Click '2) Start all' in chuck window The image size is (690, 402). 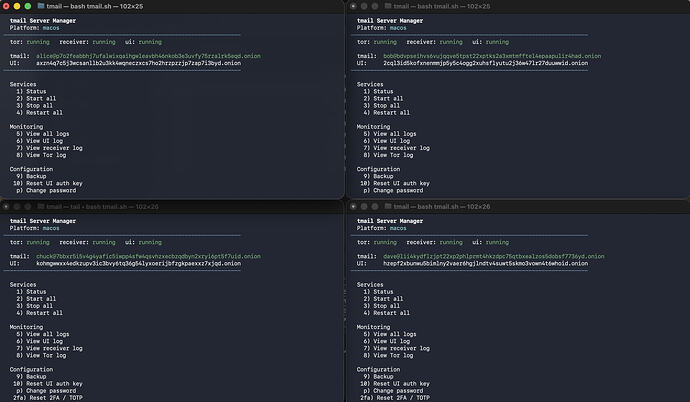36,298
